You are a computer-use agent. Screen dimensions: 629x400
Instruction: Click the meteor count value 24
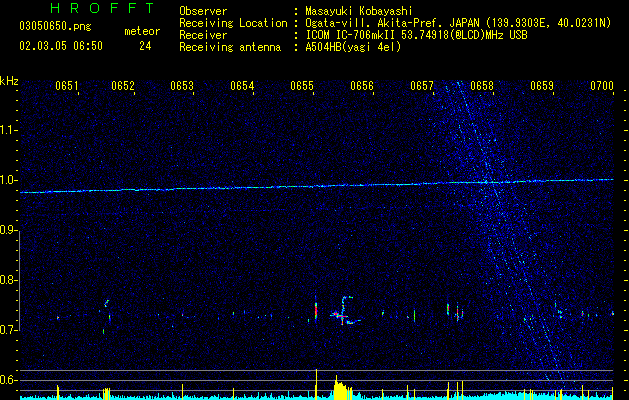click(145, 46)
